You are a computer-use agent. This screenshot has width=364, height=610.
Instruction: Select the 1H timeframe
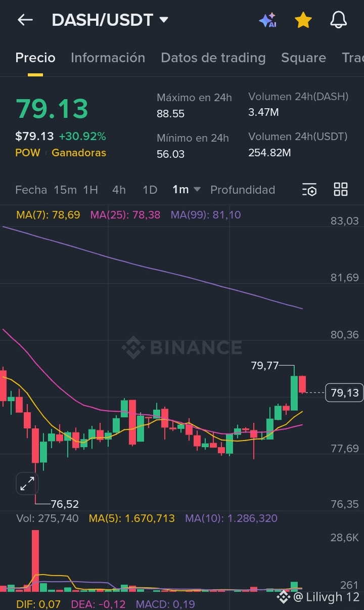tap(90, 190)
